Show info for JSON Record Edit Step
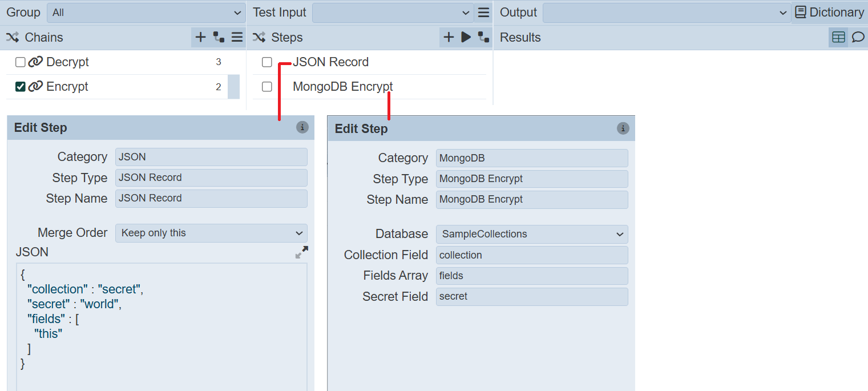This screenshot has height=391, width=868. click(302, 127)
